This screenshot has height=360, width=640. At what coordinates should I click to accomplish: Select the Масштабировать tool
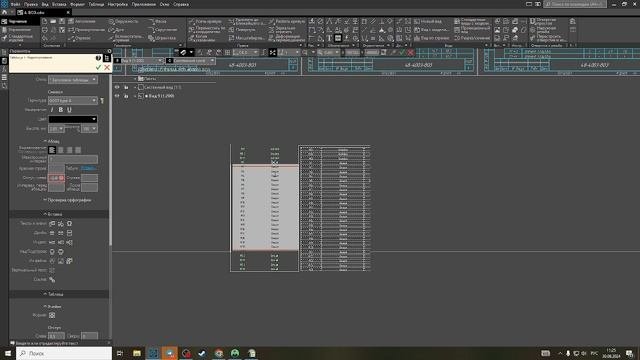pyautogui.click(x=247, y=38)
